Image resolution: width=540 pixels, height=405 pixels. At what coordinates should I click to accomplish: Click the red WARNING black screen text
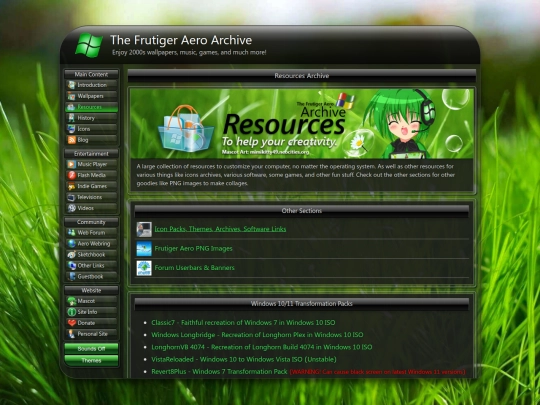pyautogui.click(x=377, y=372)
